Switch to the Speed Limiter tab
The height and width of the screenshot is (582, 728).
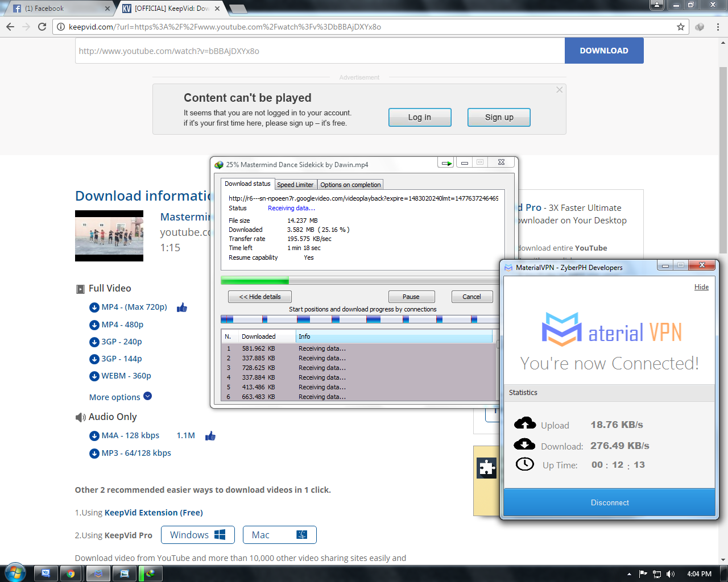pyautogui.click(x=295, y=185)
